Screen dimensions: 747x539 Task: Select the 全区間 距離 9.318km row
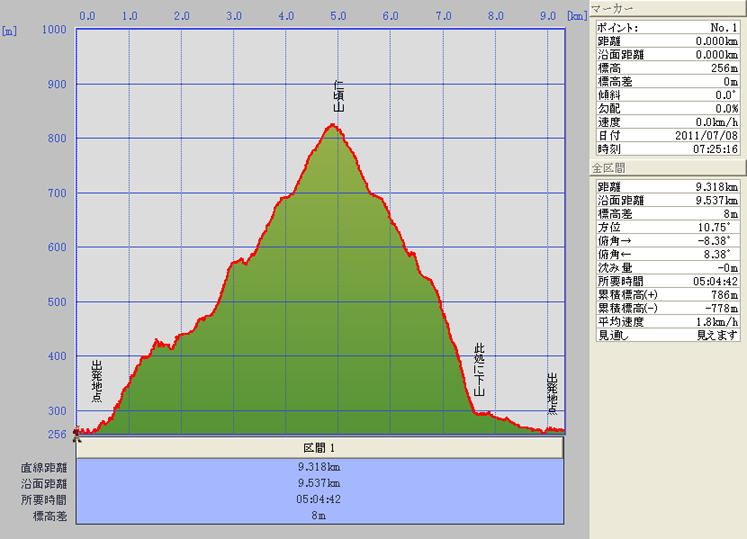pos(667,187)
